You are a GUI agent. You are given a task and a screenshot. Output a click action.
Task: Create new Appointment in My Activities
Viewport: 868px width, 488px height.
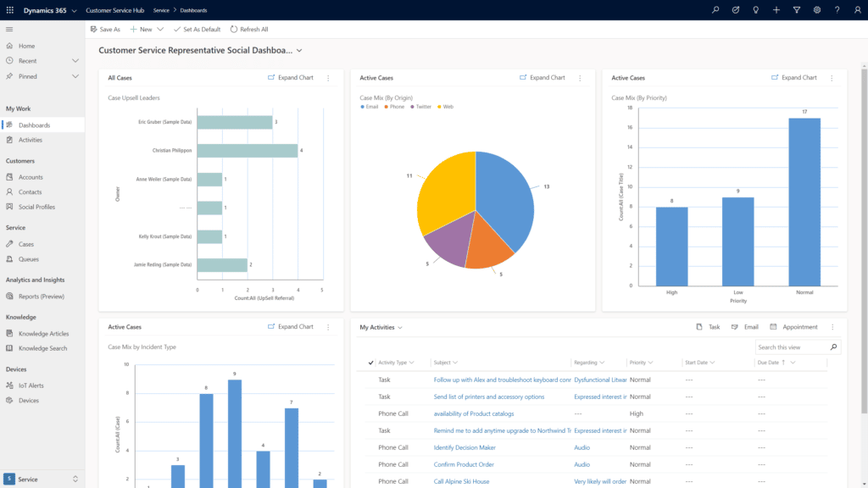(x=793, y=327)
